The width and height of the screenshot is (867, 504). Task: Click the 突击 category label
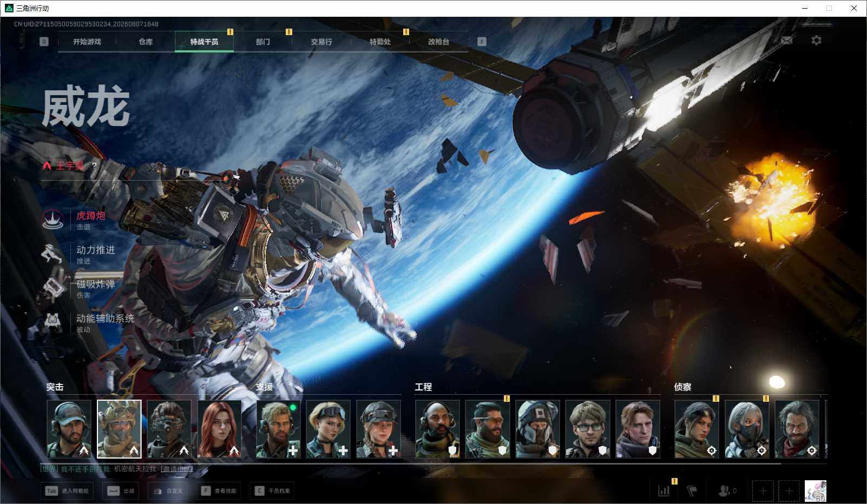tap(55, 387)
